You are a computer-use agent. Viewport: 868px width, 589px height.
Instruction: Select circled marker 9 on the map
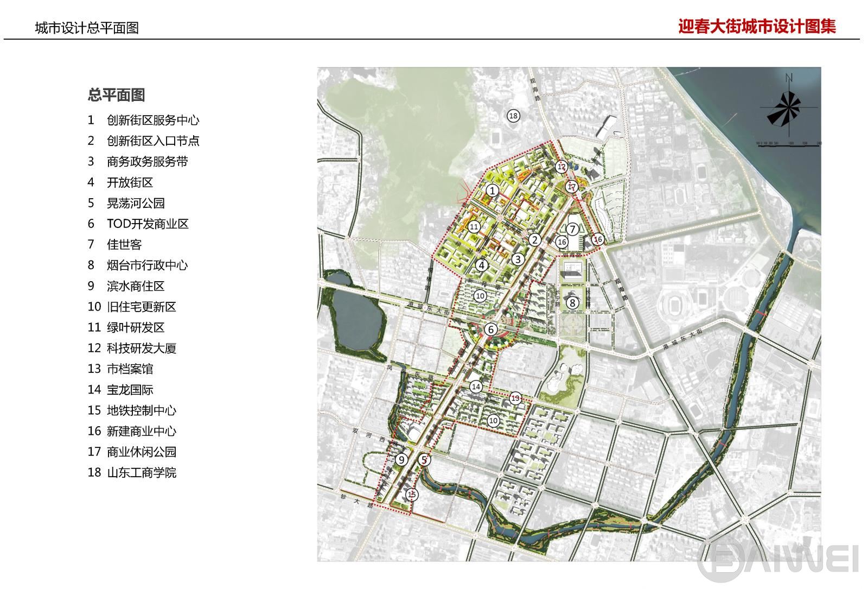[401, 460]
